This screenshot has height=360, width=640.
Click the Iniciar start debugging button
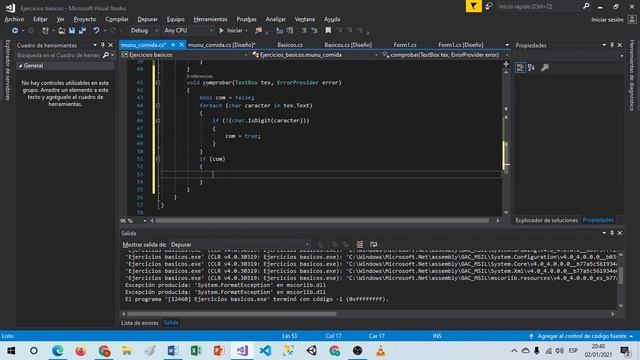click(231, 31)
